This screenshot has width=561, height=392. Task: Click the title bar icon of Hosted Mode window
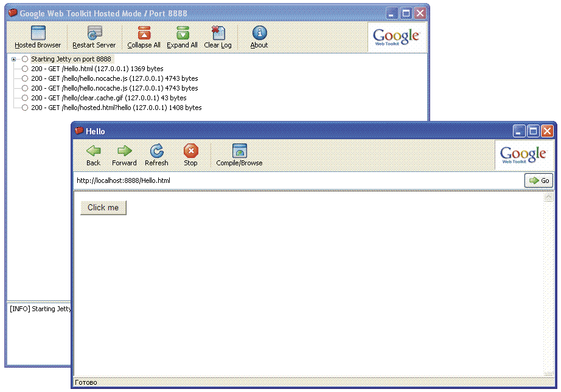click(13, 13)
